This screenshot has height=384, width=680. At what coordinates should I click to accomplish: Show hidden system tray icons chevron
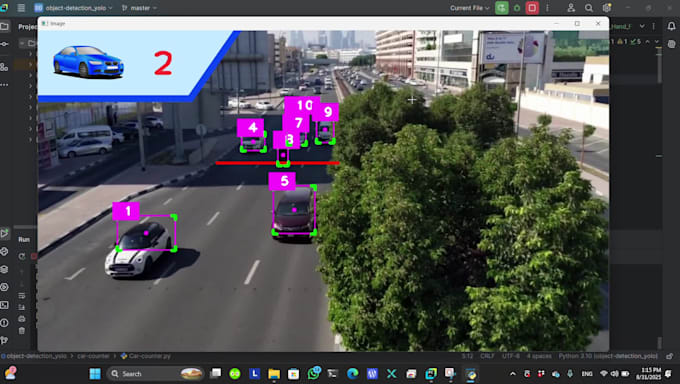click(513, 374)
